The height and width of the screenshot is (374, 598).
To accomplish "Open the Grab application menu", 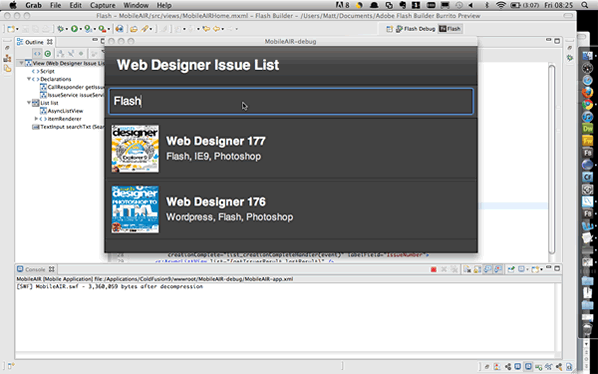I will (x=34, y=5).
